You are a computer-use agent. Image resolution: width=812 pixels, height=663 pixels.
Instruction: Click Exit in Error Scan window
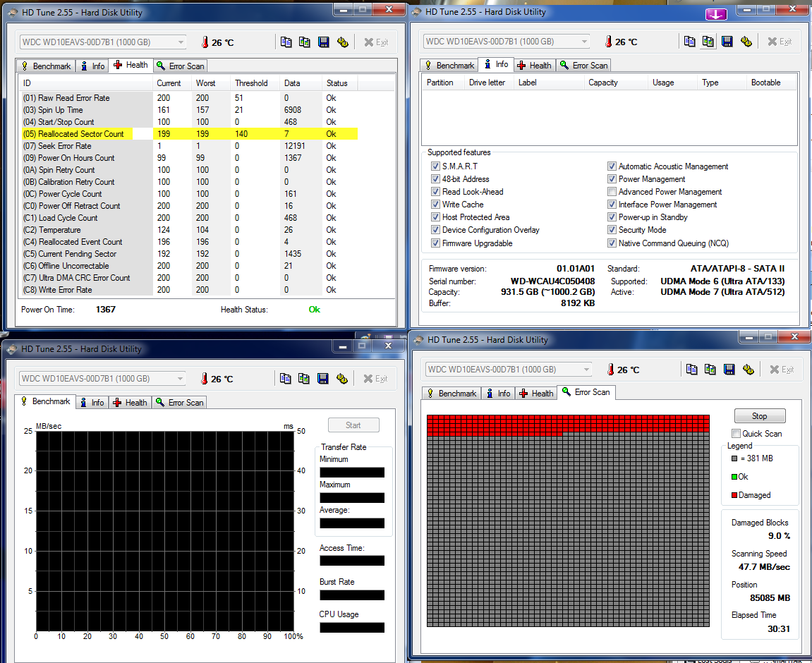(782, 370)
